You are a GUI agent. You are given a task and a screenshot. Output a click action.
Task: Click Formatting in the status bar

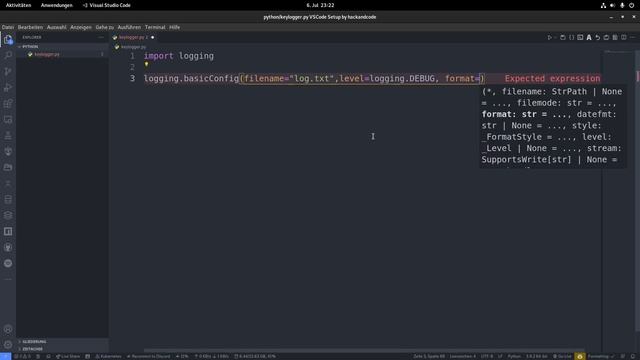tap(600, 356)
